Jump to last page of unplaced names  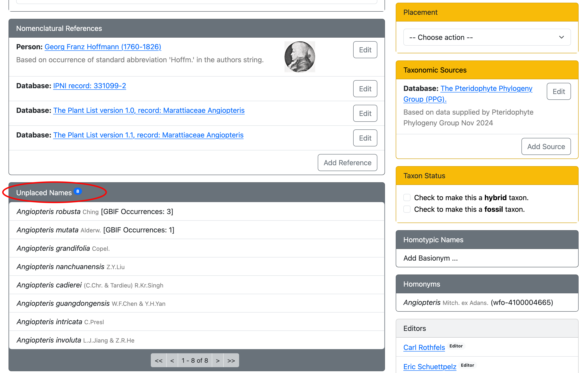click(x=231, y=360)
